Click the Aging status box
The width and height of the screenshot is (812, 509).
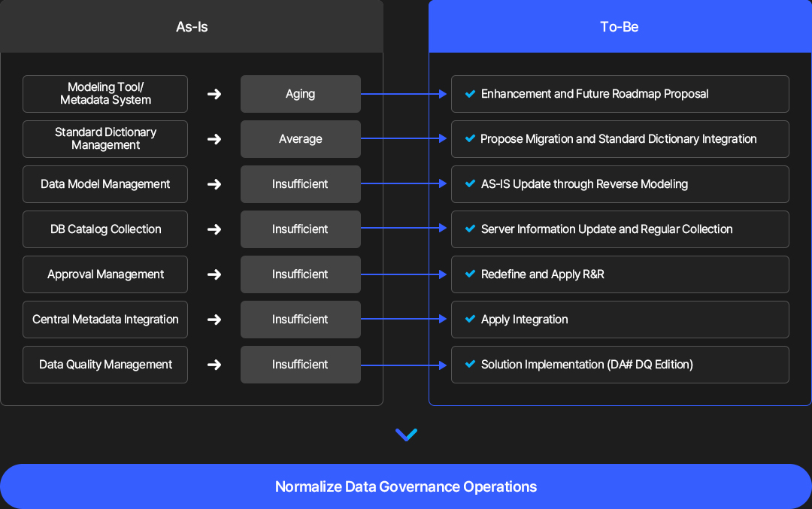[x=300, y=94]
